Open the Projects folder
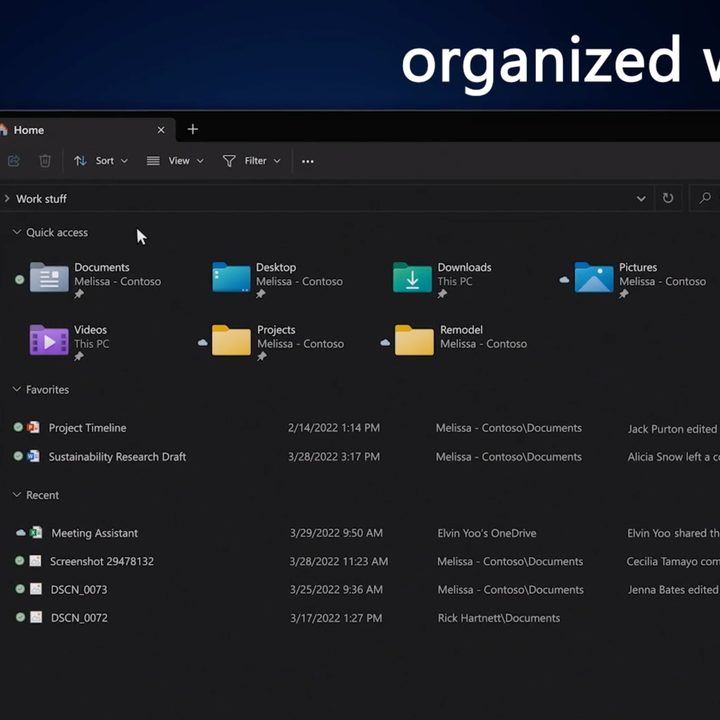This screenshot has width=720, height=720. coord(231,340)
